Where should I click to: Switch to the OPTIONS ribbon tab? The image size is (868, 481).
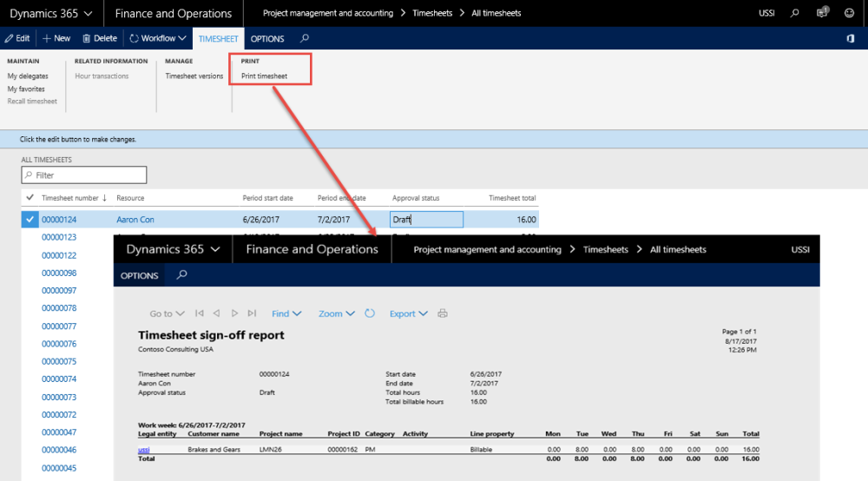click(267, 39)
